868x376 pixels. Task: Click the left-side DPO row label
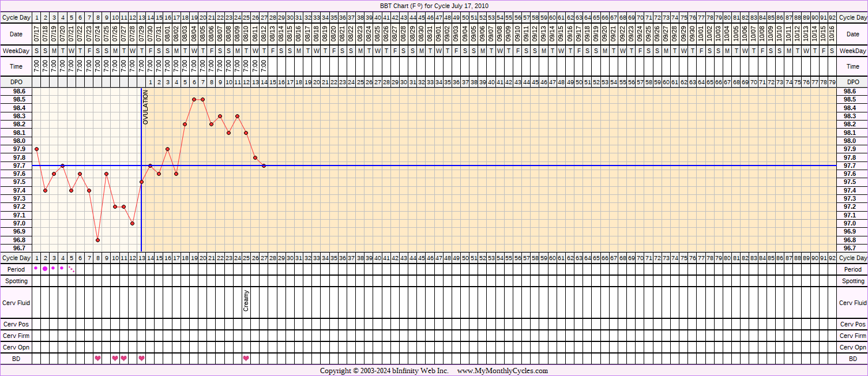click(x=16, y=82)
